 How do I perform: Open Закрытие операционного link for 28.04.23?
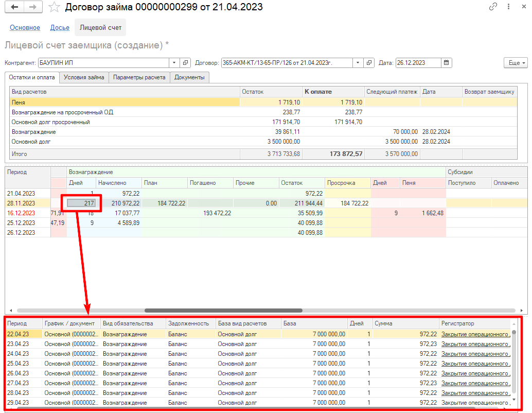point(475,393)
